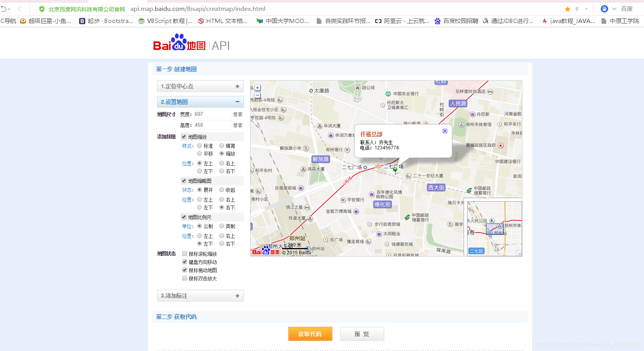Click 郑州市体育馆 icon on map
Viewport: 644px width, 351px height.
pyautogui.click(x=461, y=125)
